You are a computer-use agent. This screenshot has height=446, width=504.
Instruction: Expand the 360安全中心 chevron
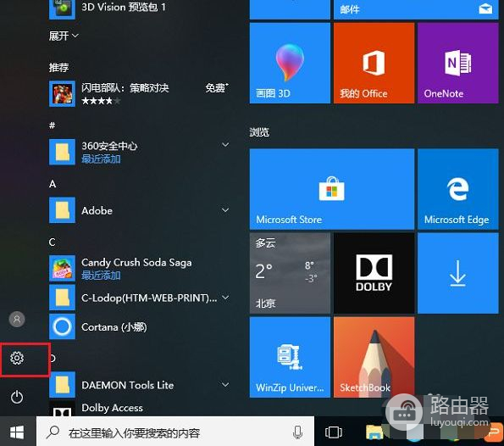coord(225,145)
